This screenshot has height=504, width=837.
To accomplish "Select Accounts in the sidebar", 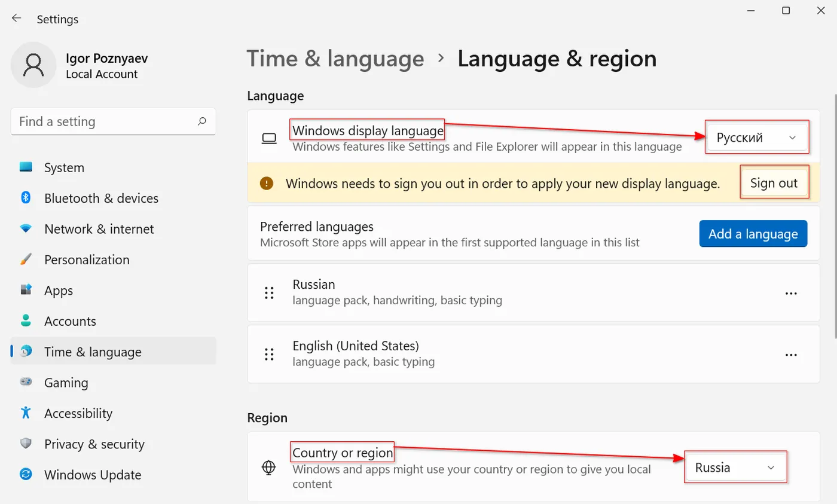I will [70, 321].
